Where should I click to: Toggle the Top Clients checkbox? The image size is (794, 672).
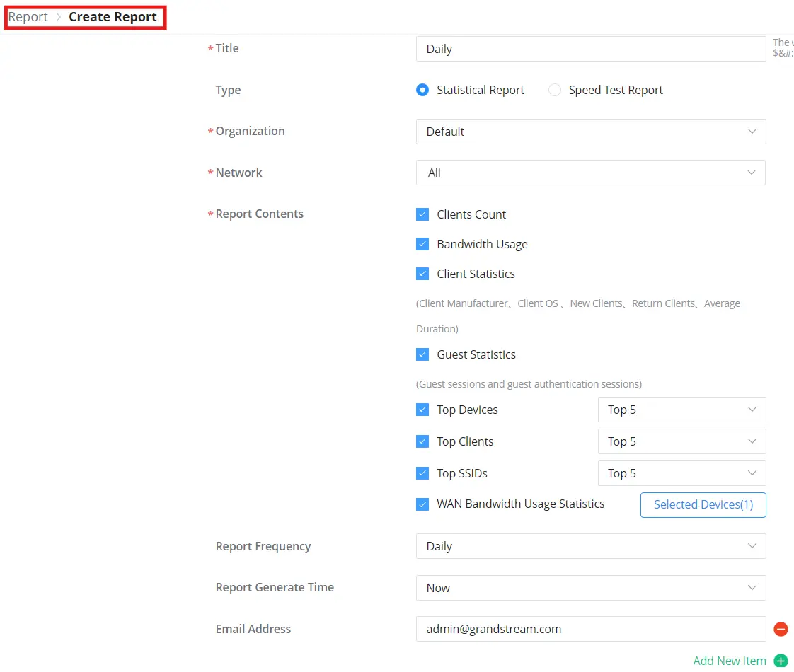point(422,441)
